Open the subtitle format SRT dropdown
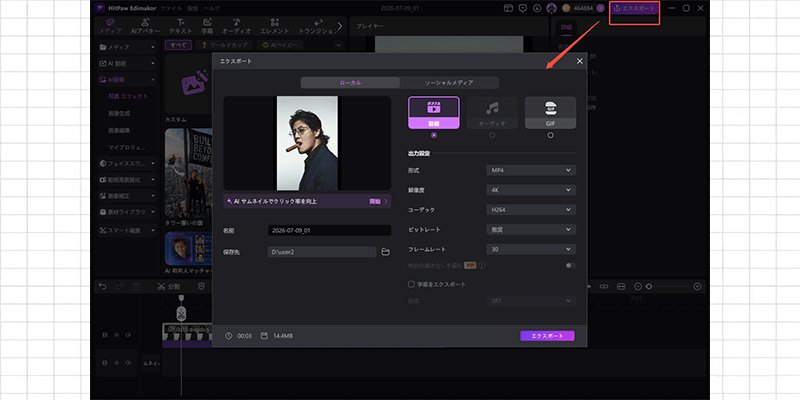This screenshot has height=400, width=800. coord(531,301)
